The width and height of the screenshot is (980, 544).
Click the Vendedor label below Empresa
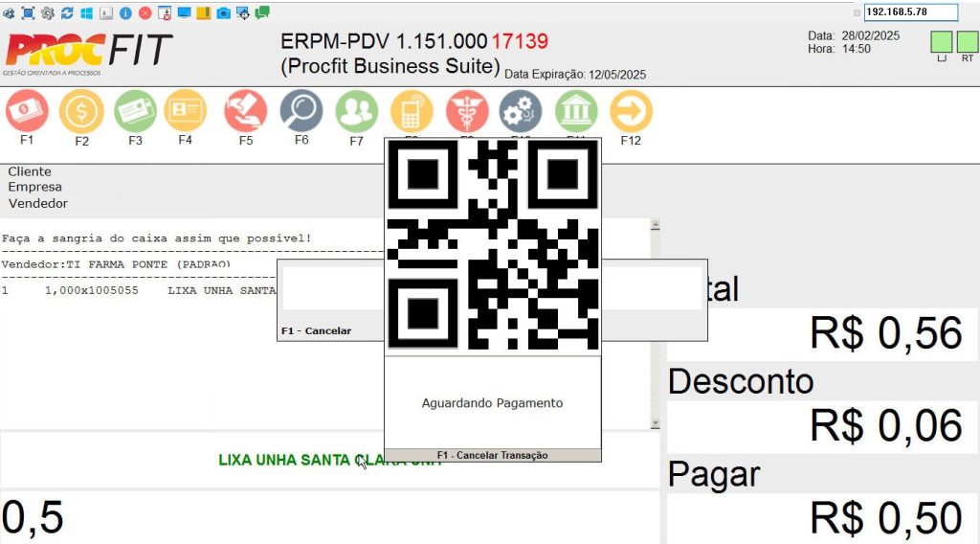[x=38, y=203]
